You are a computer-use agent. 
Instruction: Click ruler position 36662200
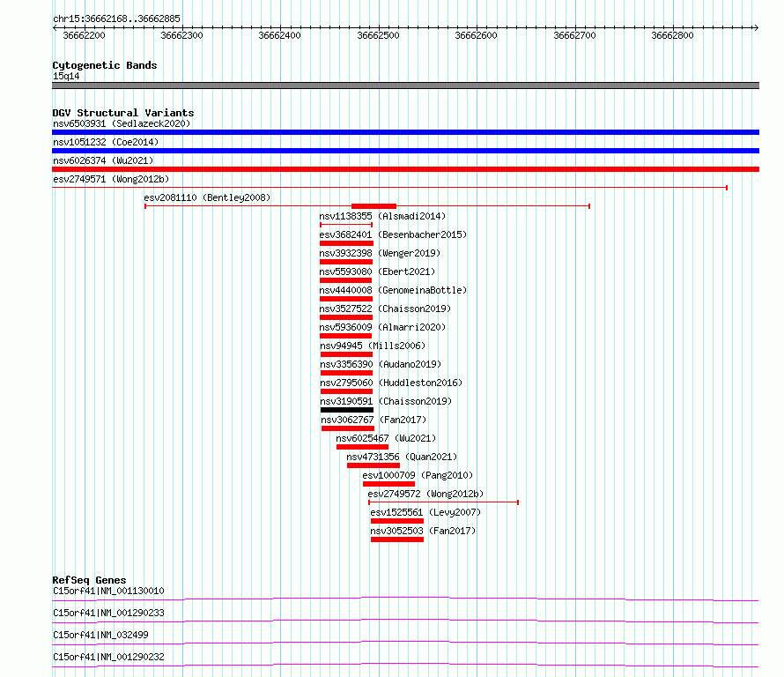[x=84, y=35]
